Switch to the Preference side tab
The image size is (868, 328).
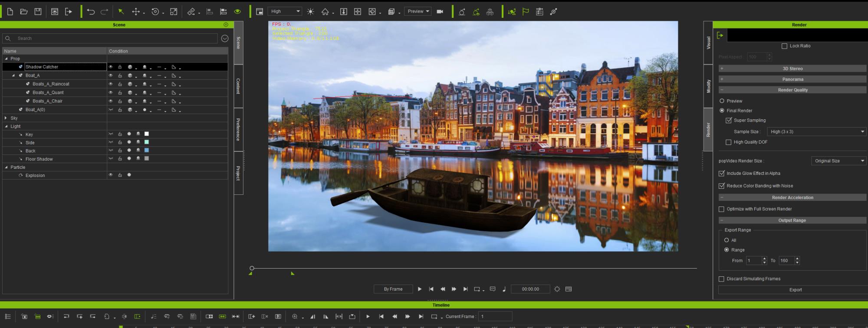point(238,129)
